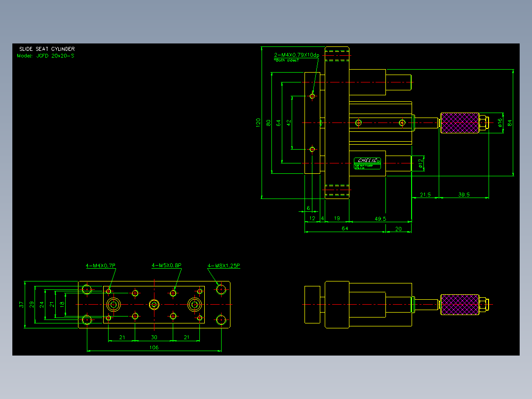Select the 37 width dimension
The image size is (532, 399).
[21, 305]
